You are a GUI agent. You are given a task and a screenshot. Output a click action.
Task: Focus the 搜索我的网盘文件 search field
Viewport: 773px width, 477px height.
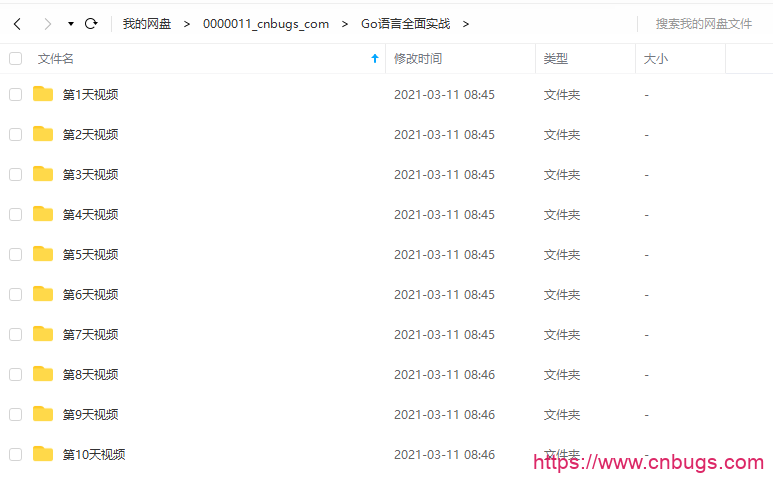[x=703, y=24]
